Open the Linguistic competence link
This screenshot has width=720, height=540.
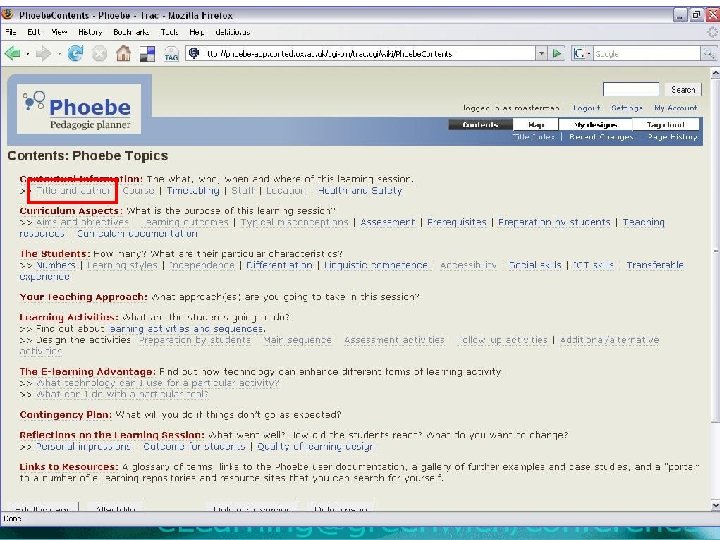click(x=376, y=265)
